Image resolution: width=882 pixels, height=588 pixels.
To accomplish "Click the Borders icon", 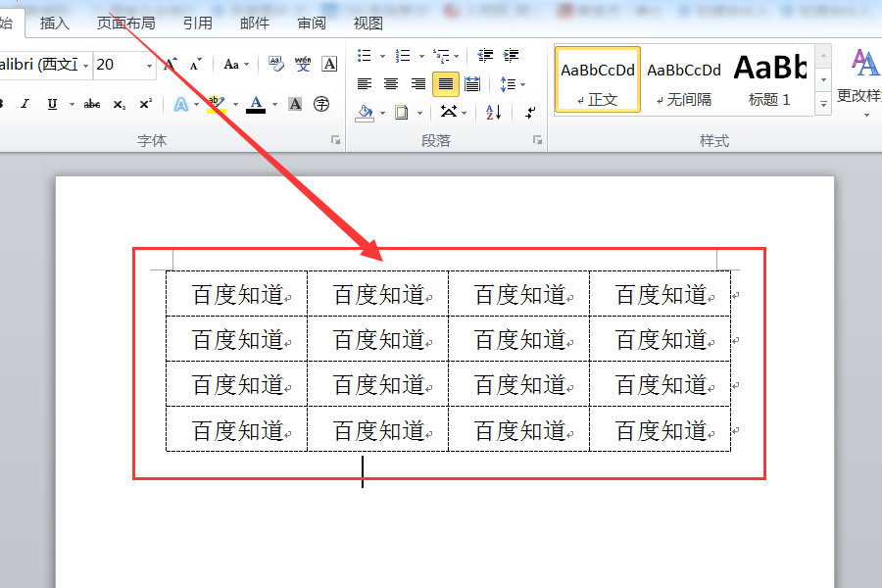I will 402,113.
